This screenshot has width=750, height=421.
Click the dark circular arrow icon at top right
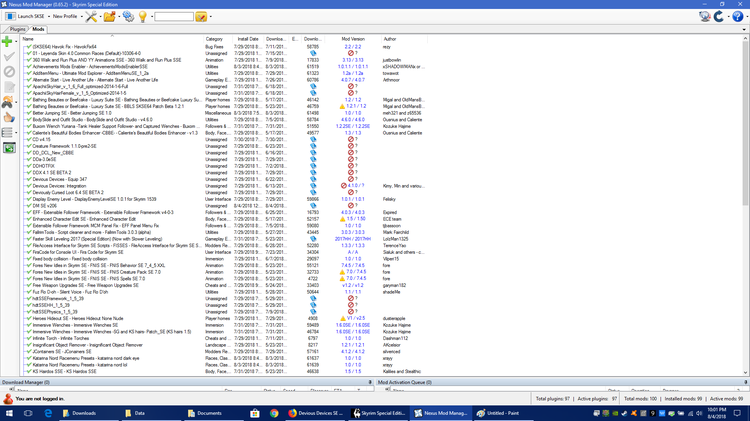coord(719,17)
